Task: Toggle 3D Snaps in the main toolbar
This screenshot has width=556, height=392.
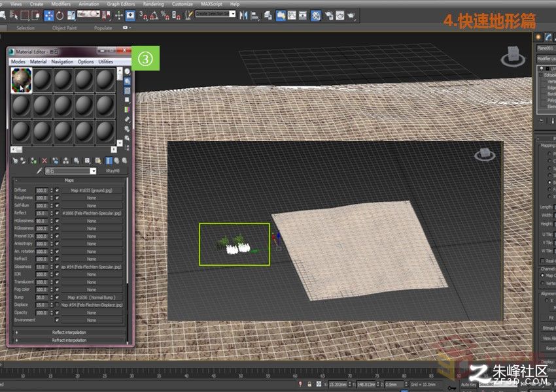Action: [143, 15]
